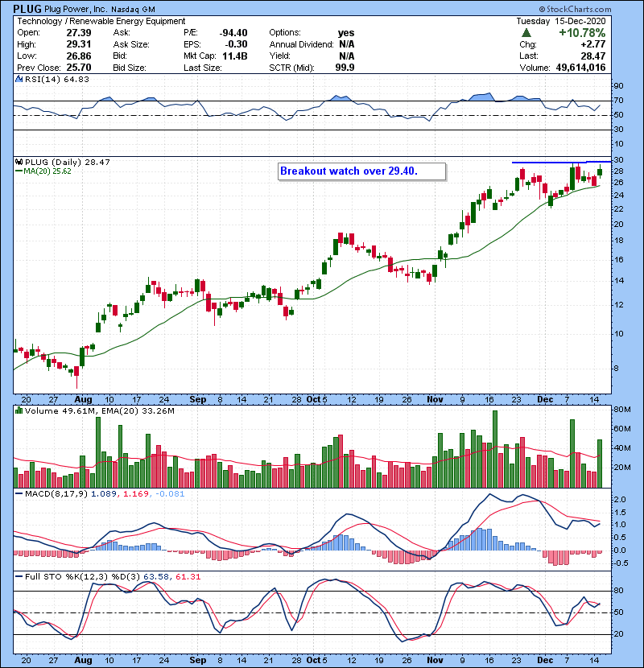The height and width of the screenshot is (668, 644).
Task: Click the MACD(8,17,9) indicator label
Action: pyautogui.click(x=56, y=494)
